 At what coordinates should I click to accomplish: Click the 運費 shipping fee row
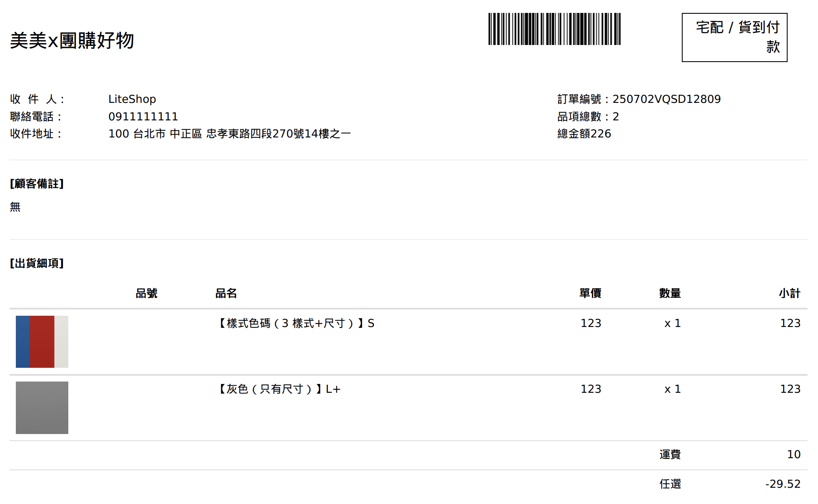pyautogui.click(x=408, y=455)
